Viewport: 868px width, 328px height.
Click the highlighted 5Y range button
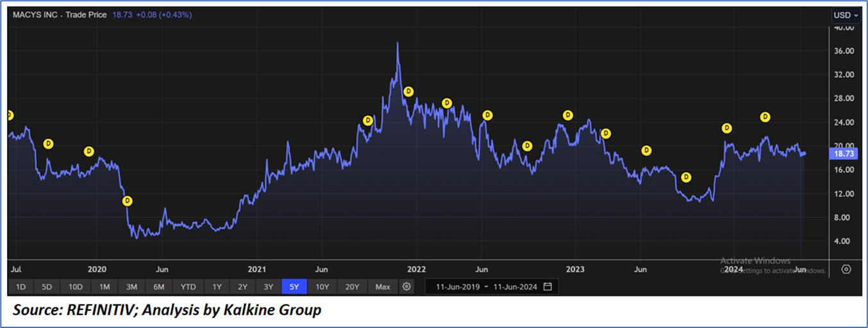[294, 286]
